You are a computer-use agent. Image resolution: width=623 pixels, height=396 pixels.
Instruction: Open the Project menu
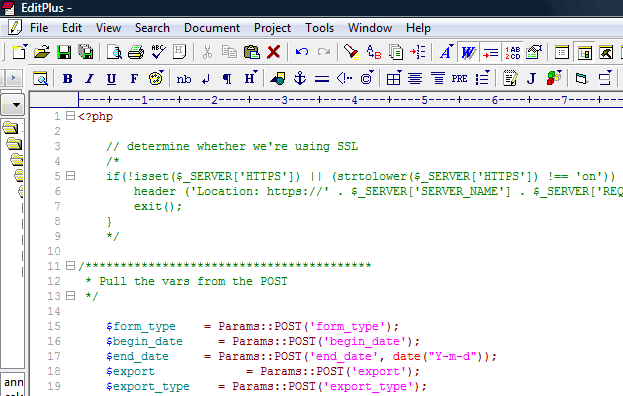[x=272, y=28]
